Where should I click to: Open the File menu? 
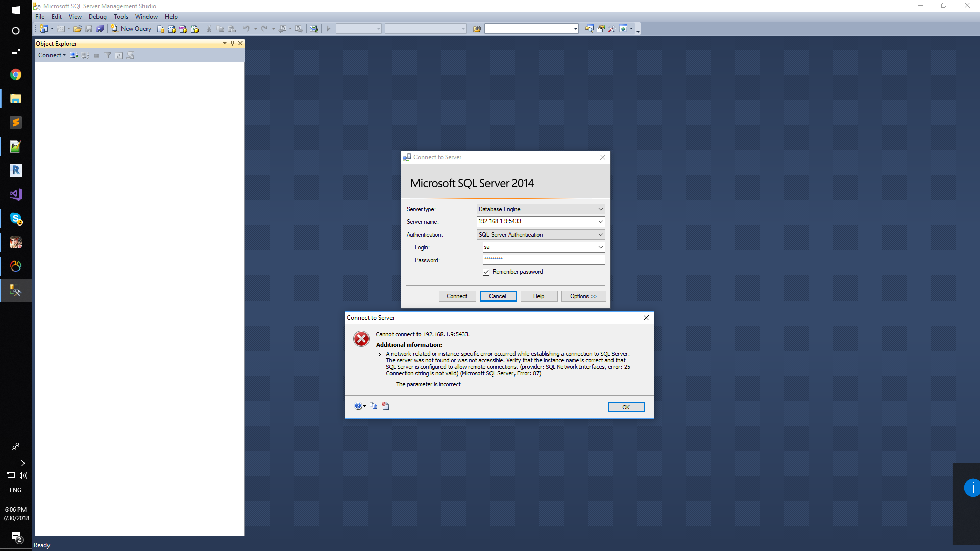40,17
